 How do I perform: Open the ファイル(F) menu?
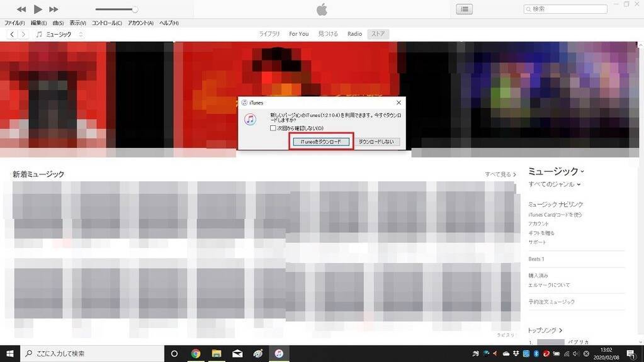(x=14, y=23)
